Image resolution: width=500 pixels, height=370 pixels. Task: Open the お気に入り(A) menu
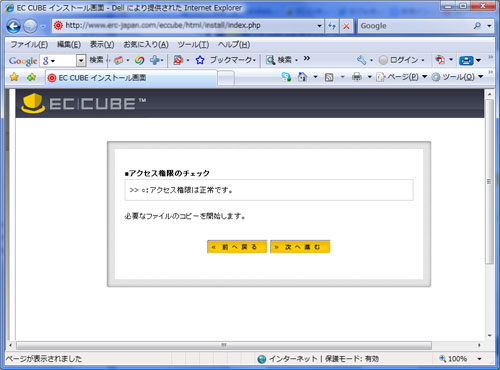pyautogui.click(x=146, y=44)
